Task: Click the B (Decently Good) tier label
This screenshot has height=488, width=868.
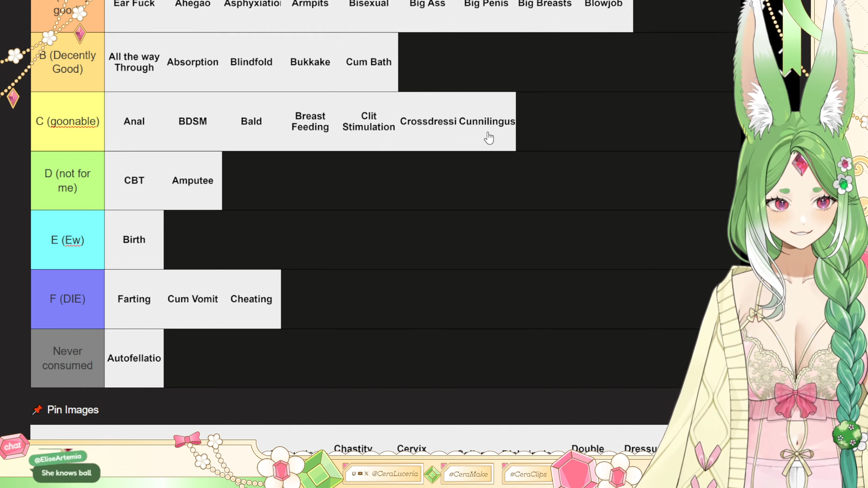Action: [67, 62]
